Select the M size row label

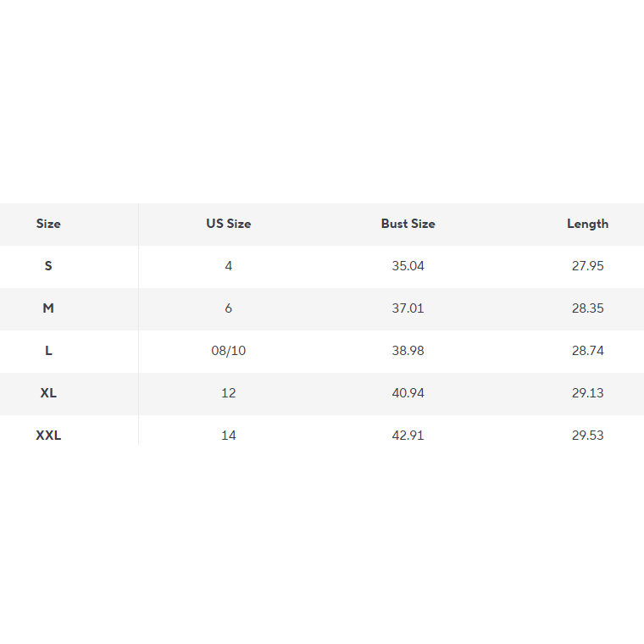(x=48, y=308)
